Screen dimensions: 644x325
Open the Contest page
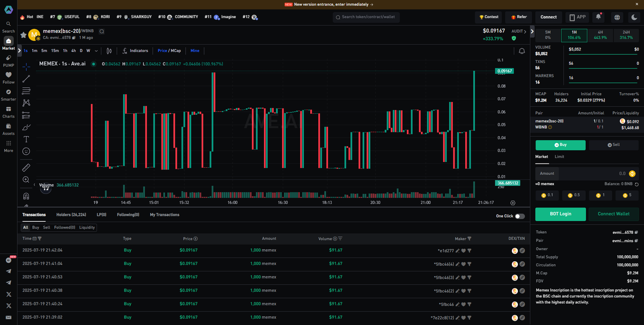pos(488,17)
